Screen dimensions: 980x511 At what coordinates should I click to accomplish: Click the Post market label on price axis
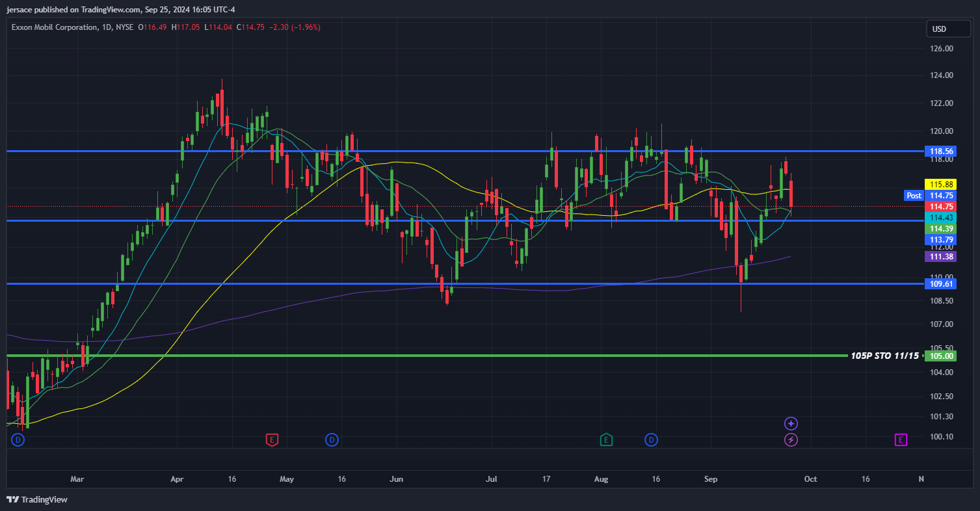914,195
